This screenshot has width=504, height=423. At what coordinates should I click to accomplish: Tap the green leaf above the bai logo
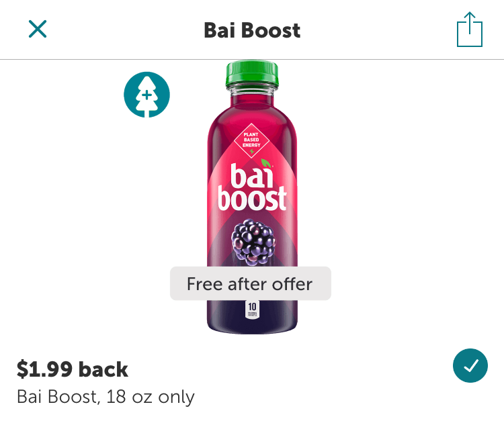pyautogui.click(x=267, y=162)
